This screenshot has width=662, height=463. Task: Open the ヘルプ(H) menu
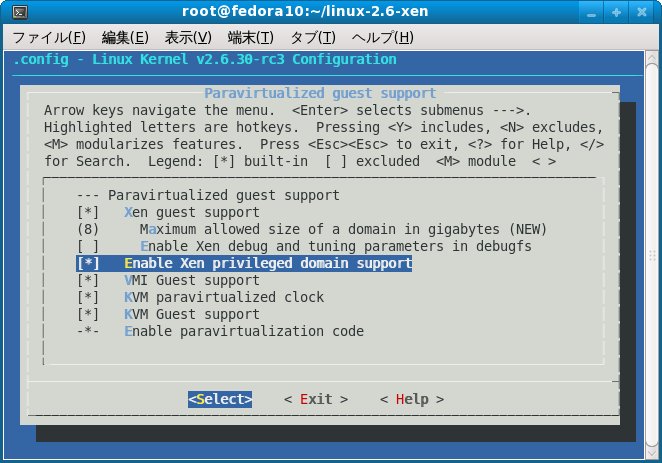coord(383,38)
